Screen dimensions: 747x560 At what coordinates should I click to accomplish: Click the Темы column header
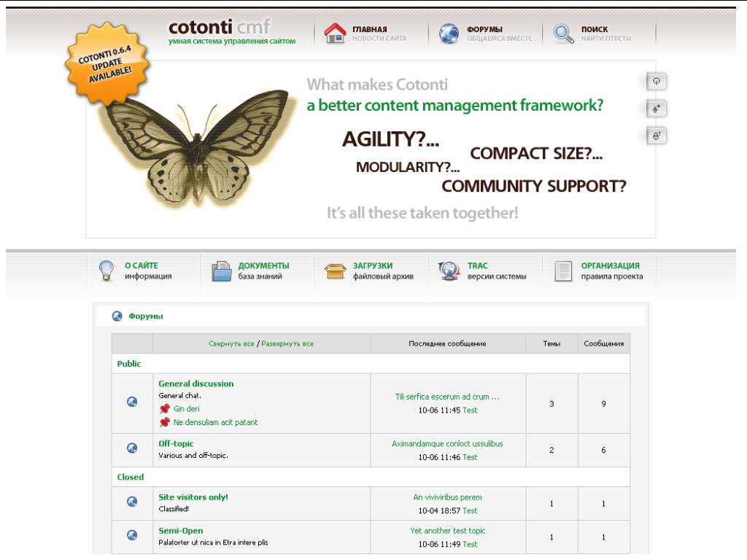click(x=551, y=343)
